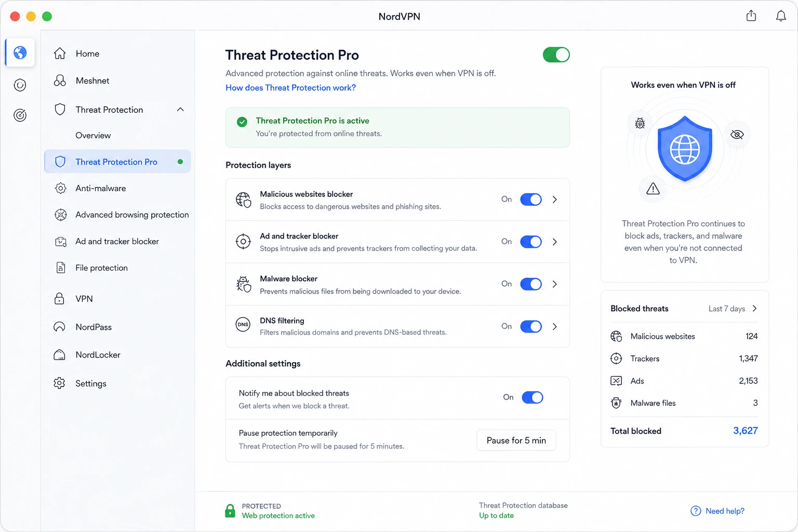The height and width of the screenshot is (532, 798).
Task: Open notifications with the bell icon
Action: (781, 16)
